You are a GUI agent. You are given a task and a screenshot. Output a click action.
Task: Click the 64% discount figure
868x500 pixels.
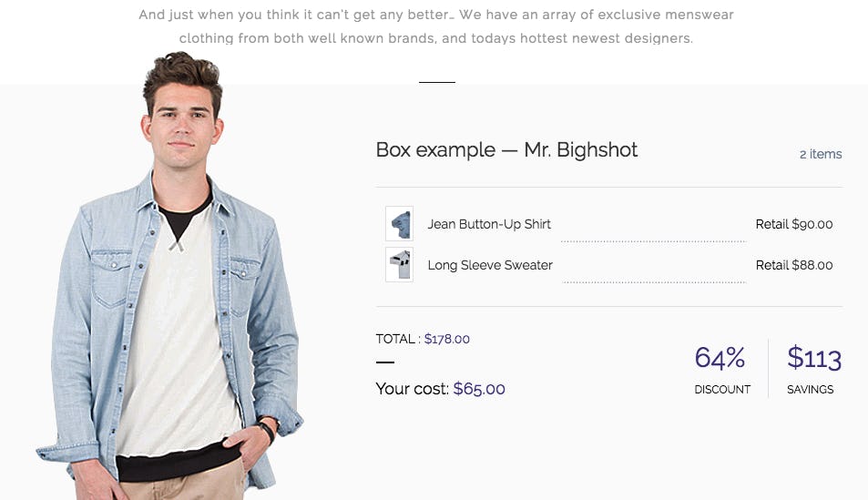[720, 358]
